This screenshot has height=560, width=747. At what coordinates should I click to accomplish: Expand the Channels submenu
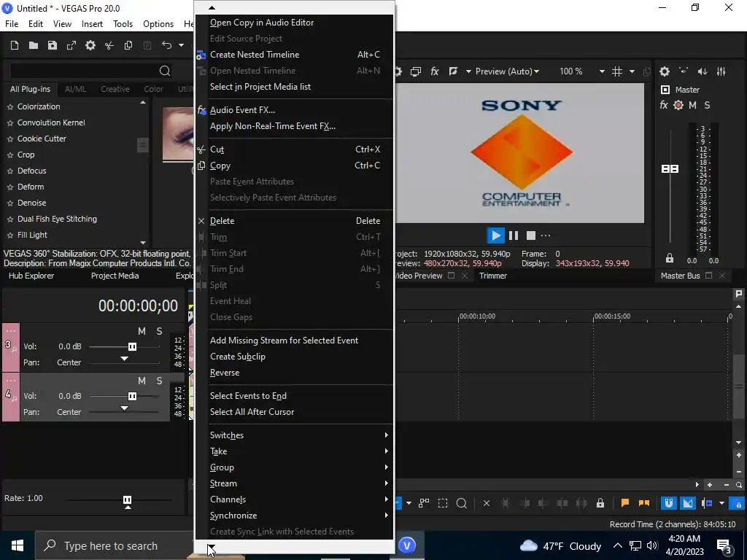pos(294,499)
